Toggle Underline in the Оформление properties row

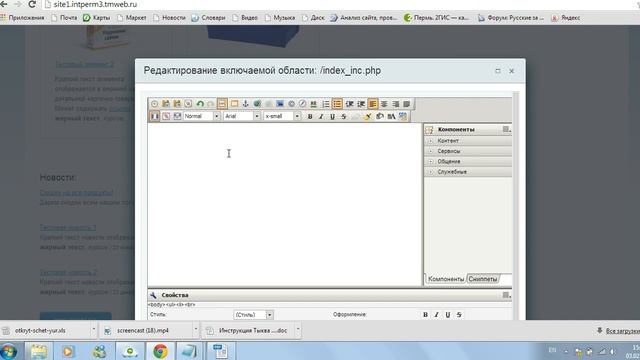click(448, 315)
